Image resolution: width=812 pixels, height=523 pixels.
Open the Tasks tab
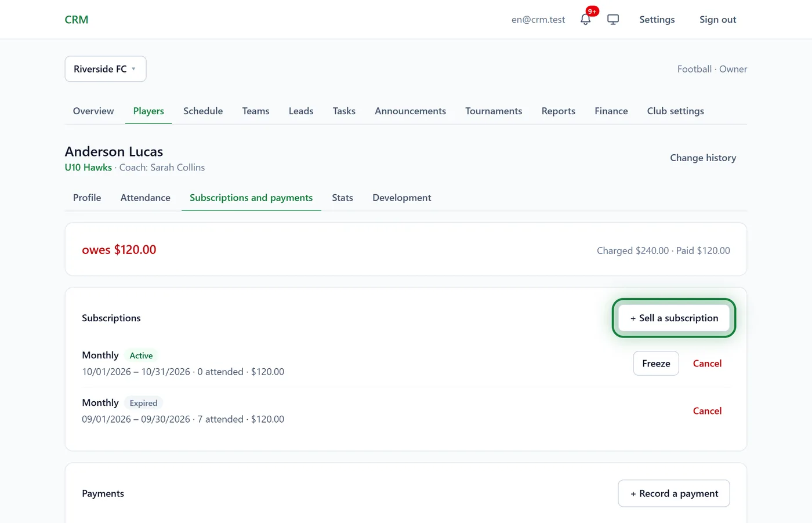coord(344,111)
